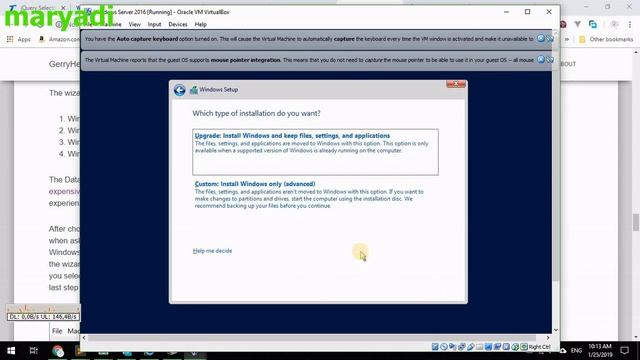The height and width of the screenshot is (360, 640).
Task: Minimize the VirtualBox window
Action: coord(507,12)
